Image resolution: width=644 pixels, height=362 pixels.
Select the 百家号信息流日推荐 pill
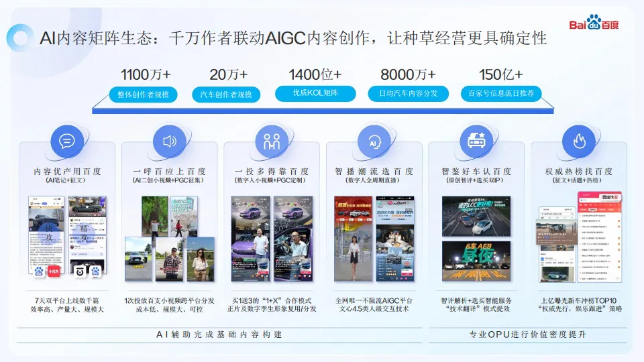pos(501,93)
